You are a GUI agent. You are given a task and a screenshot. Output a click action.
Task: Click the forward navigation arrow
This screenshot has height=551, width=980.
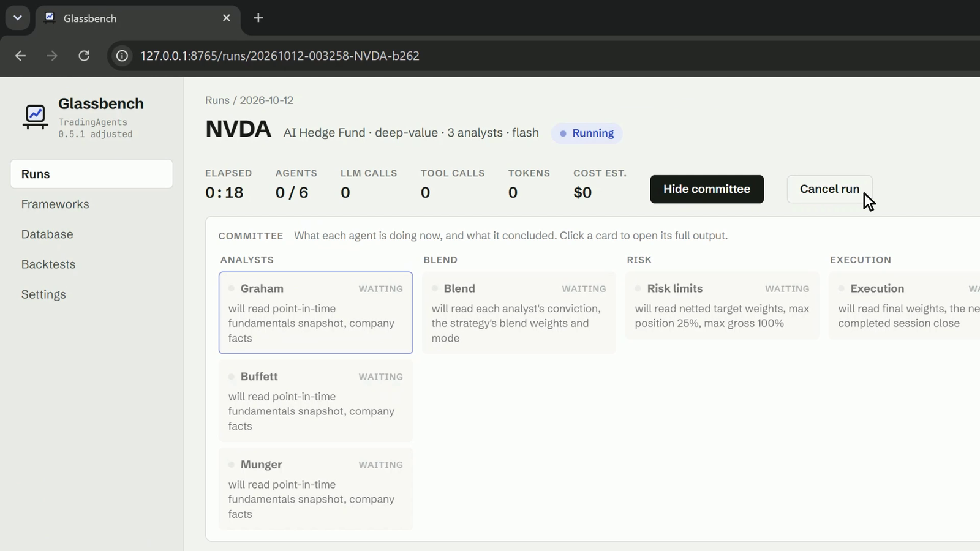[52, 56]
